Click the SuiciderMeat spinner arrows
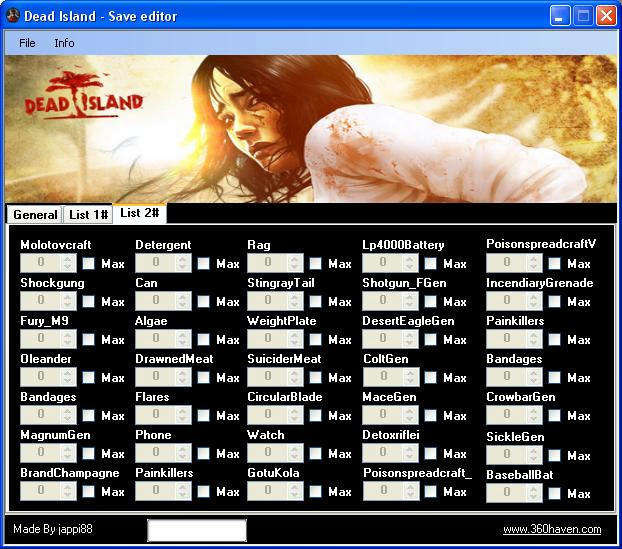This screenshot has height=549, width=622. click(294, 377)
